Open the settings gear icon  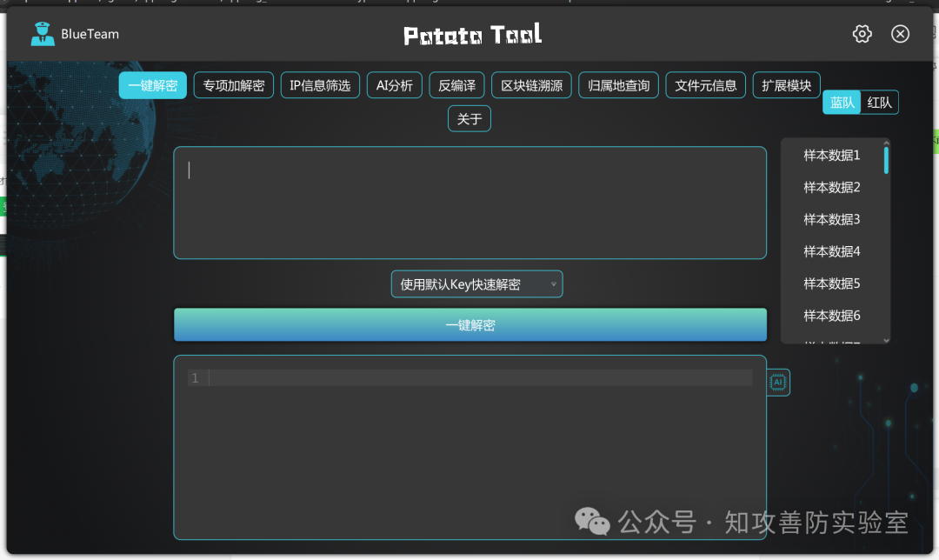862,34
